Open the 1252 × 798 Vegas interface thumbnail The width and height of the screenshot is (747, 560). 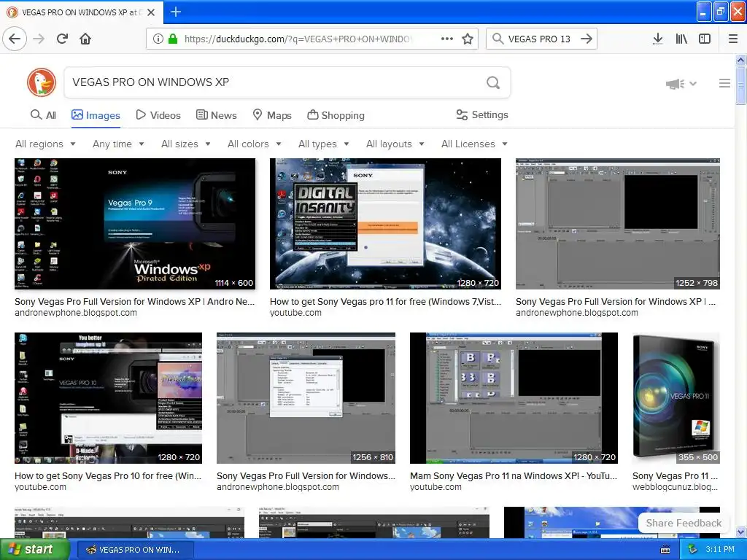point(617,224)
